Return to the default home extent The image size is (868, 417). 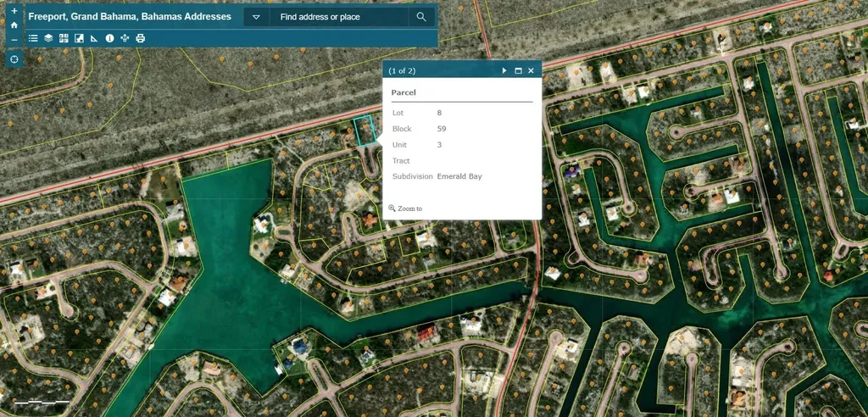pyautogui.click(x=14, y=25)
